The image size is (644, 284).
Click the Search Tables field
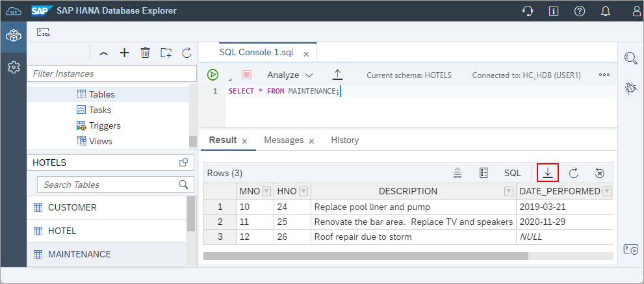point(116,185)
